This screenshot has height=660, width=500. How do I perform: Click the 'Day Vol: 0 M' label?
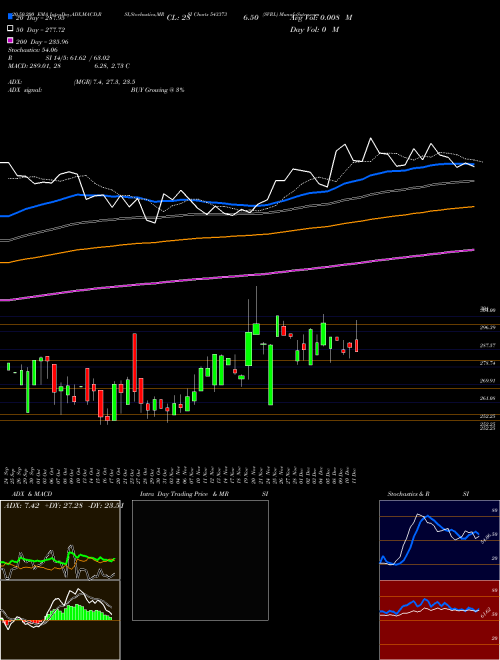tap(314, 29)
